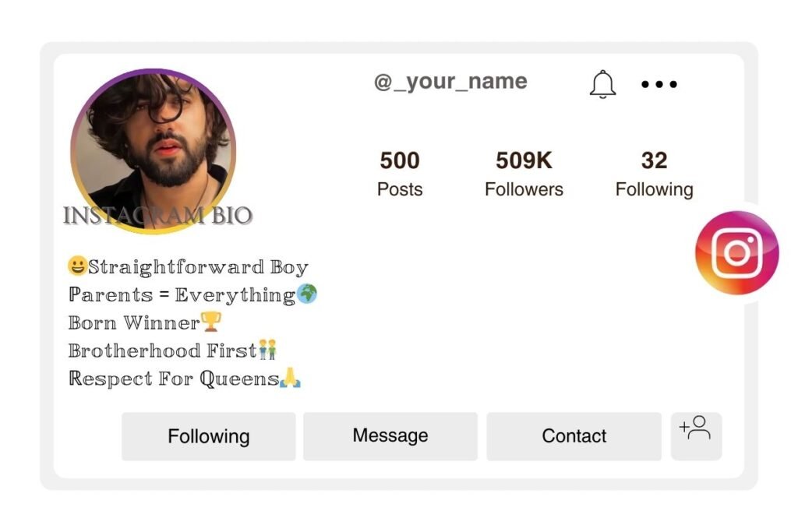Click the three-dot options icon
The width and height of the screenshot is (798, 532).
click(659, 85)
